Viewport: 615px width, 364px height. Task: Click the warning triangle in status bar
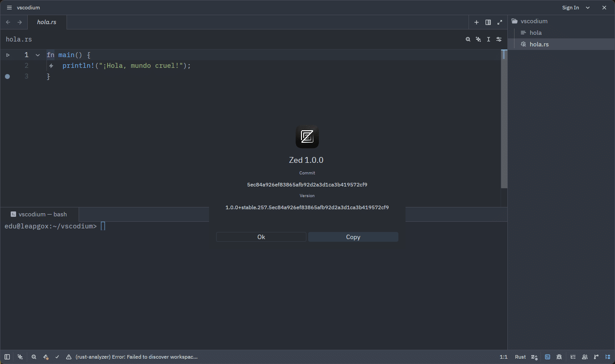click(69, 357)
